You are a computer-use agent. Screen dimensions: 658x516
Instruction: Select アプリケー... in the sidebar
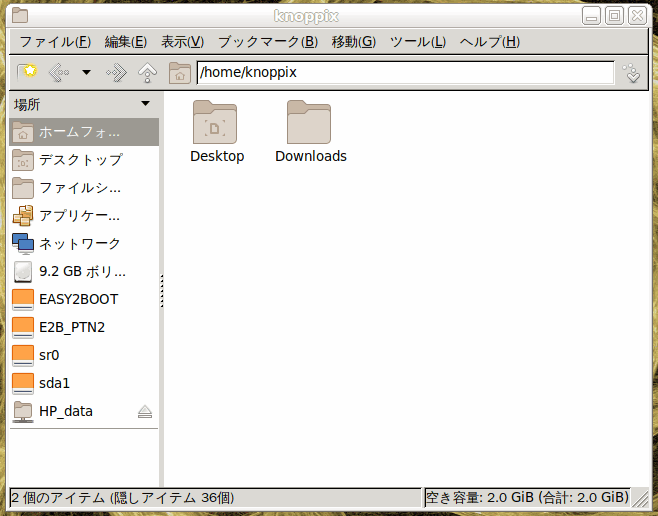[84, 216]
